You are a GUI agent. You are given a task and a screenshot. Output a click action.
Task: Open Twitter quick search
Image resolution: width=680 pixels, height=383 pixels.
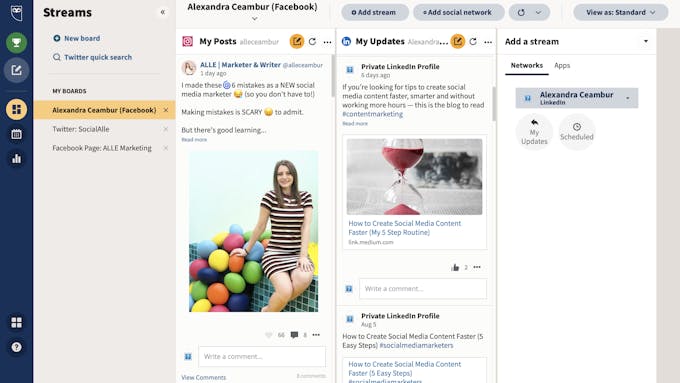92,57
